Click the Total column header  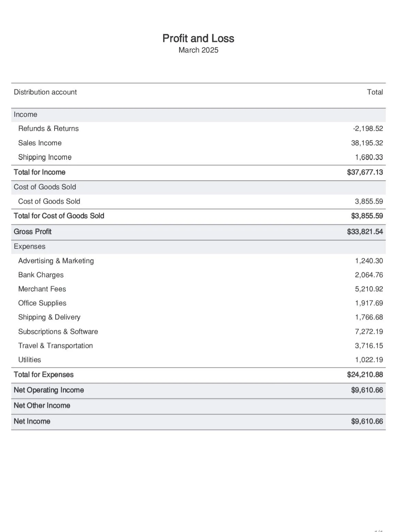pyautogui.click(x=375, y=92)
